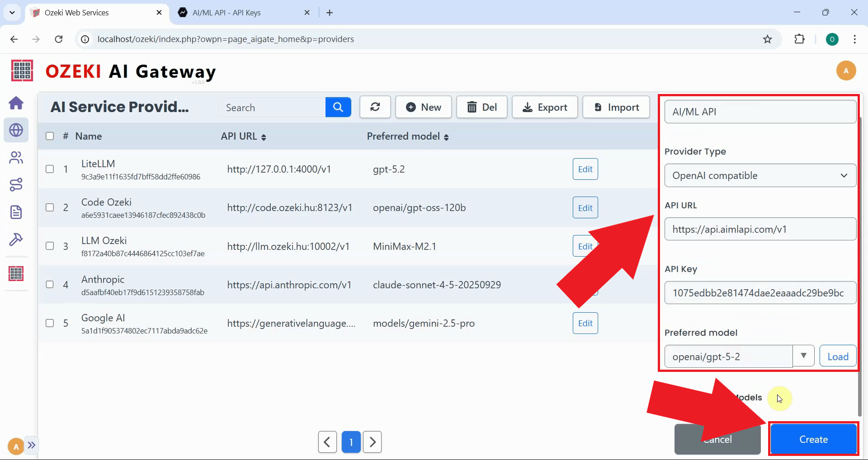
Task: Edit the Anthropic provider entry
Action: (x=585, y=285)
